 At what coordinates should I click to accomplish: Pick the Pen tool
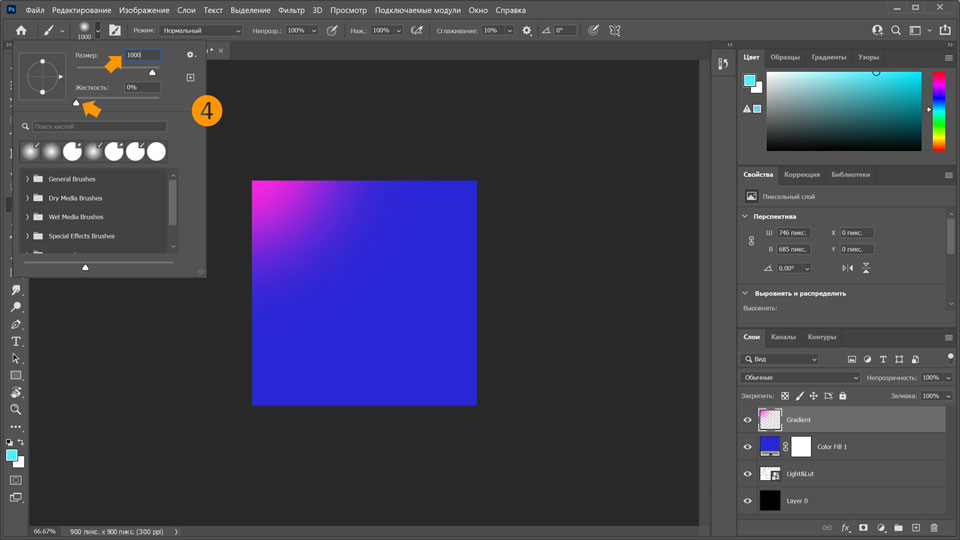point(16,325)
